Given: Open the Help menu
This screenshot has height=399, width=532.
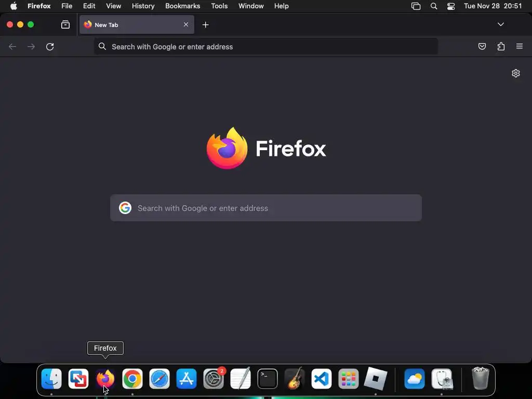Looking at the screenshot, I should click(x=281, y=6).
